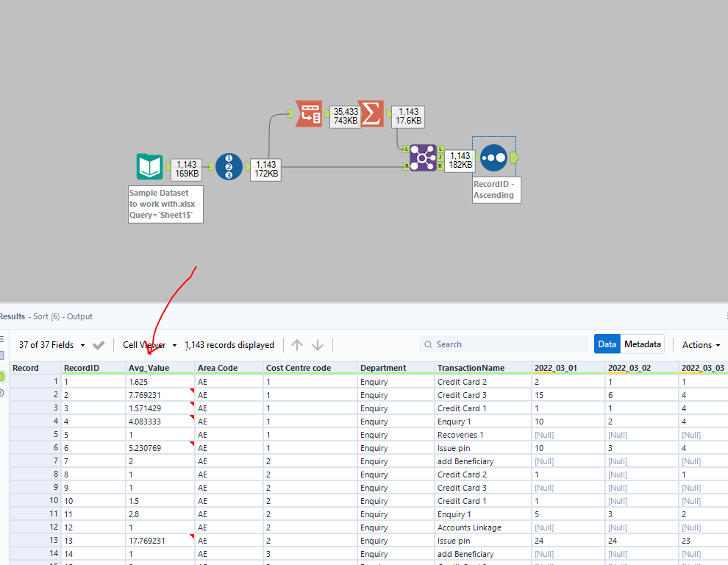Viewport: 728px width, 565px height.
Task: Click the purple Join tool
Action: 422,157
